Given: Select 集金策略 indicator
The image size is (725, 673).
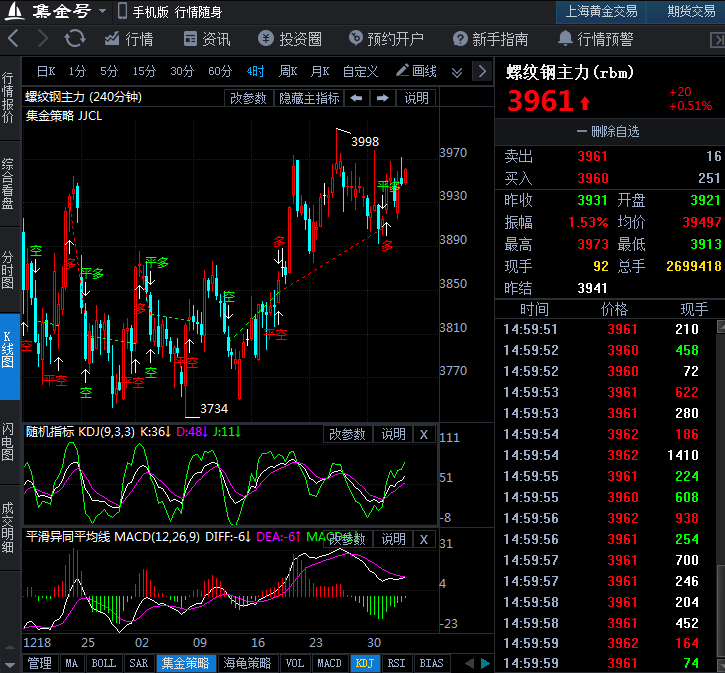Looking at the screenshot, I should tap(185, 663).
